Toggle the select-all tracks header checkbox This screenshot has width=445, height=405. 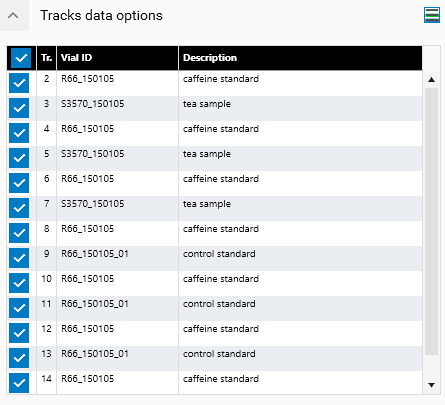21,58
